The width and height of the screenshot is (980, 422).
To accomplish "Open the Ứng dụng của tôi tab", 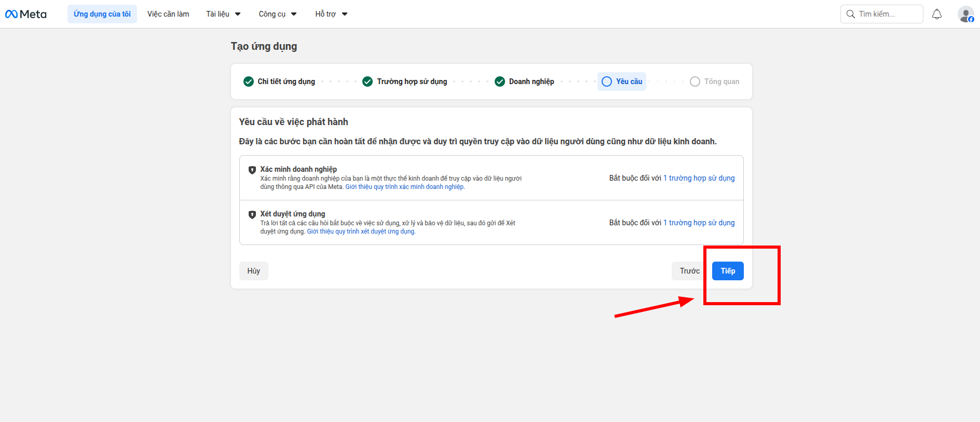I will tap(102, 14).
